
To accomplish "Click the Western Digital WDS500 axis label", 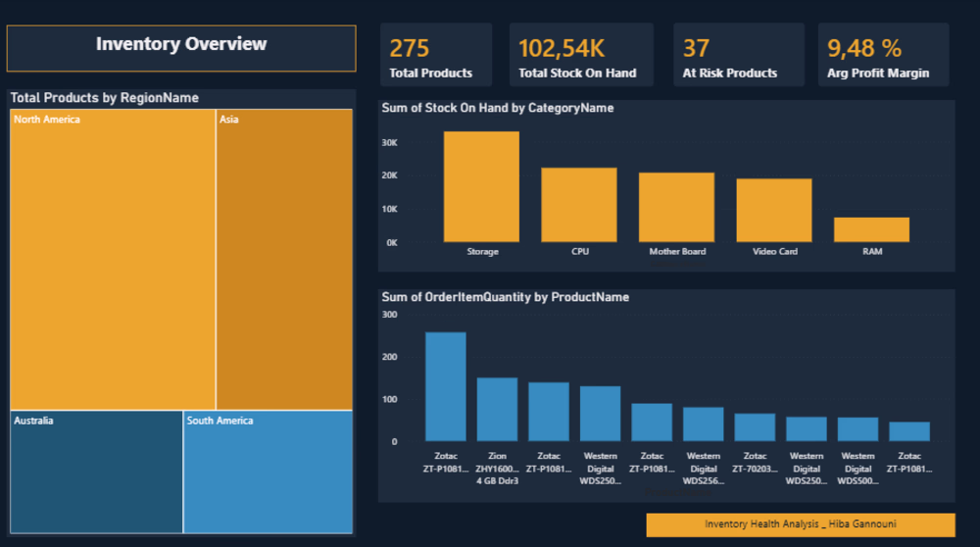I will (x=857, y=469).
